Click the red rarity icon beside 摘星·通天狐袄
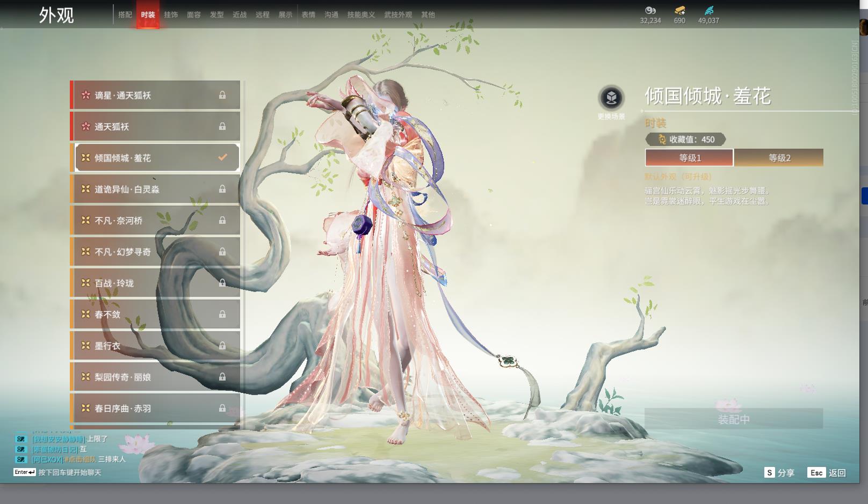Viewport: 868px width, 504px height. pyautogui.click(x=85, y=95)
